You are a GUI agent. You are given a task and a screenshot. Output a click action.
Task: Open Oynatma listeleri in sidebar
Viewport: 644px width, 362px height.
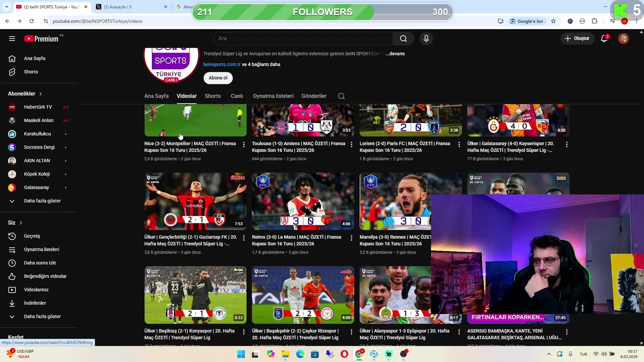pyautogui.click(x=40, y=249)
